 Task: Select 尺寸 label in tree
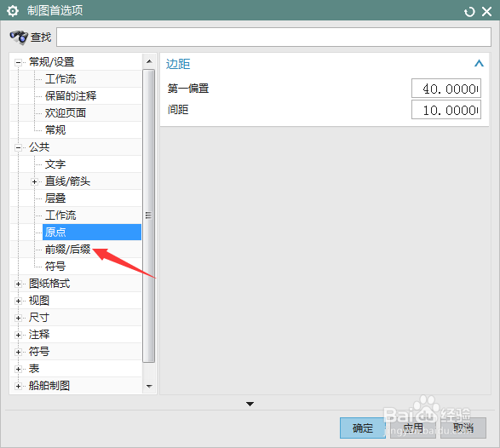[x=39, y=318]
